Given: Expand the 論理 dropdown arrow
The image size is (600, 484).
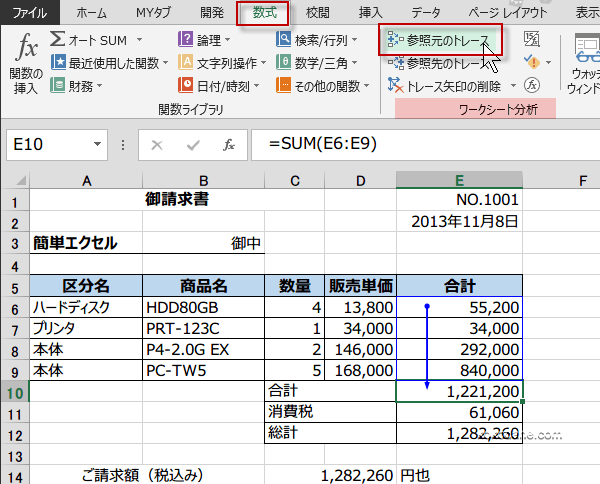Looking at the screenshot, I should [228, 40].
